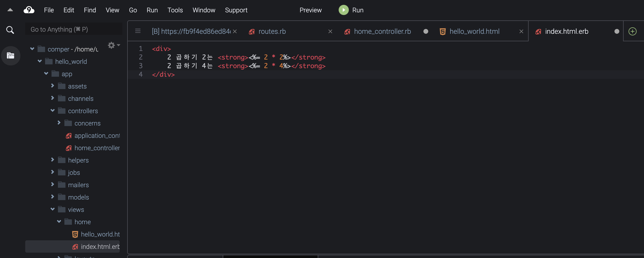Open the search magnifier in the sidebar
Viewport: 644px width, 258px height.
(10, 30)
